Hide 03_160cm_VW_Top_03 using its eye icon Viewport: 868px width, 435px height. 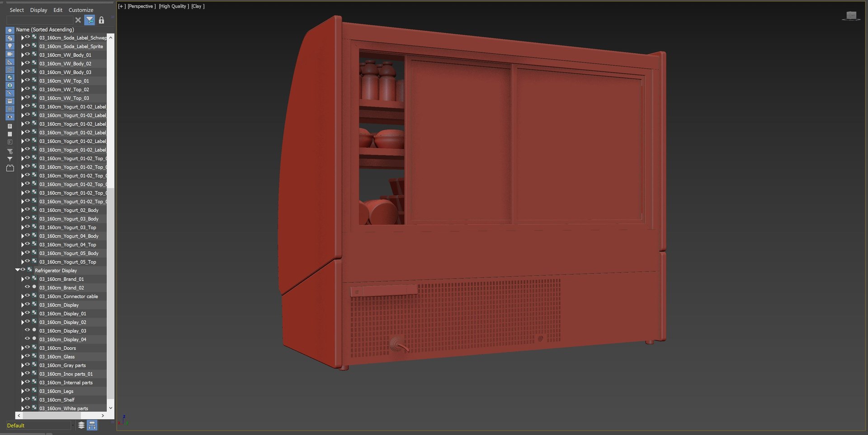27,97
